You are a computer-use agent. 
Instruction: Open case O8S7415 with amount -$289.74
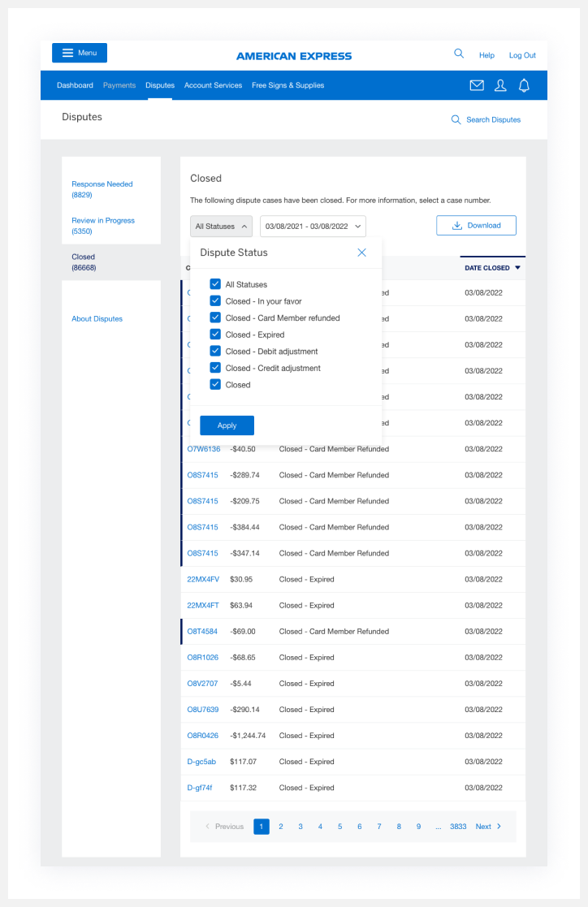(202, 475)
